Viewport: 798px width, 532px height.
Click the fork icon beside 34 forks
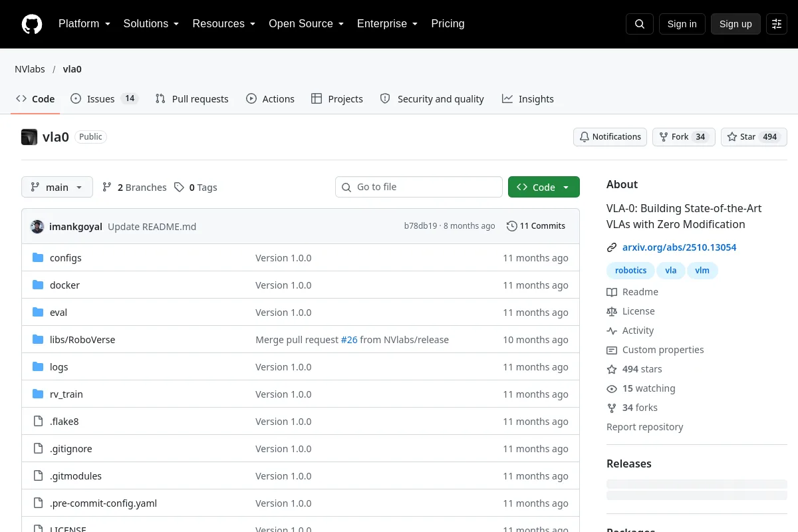pyautogui.click(x=612, y=408)
